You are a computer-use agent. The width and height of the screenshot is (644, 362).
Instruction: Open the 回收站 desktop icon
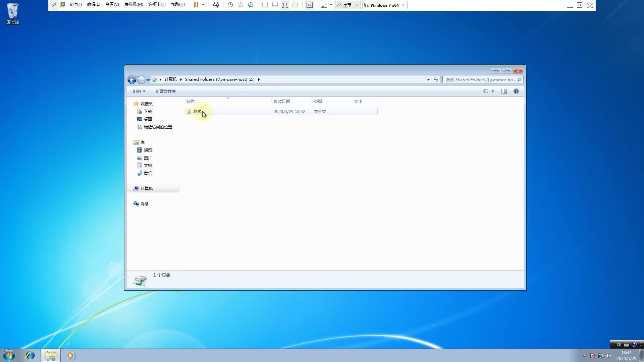pos(13,13)
